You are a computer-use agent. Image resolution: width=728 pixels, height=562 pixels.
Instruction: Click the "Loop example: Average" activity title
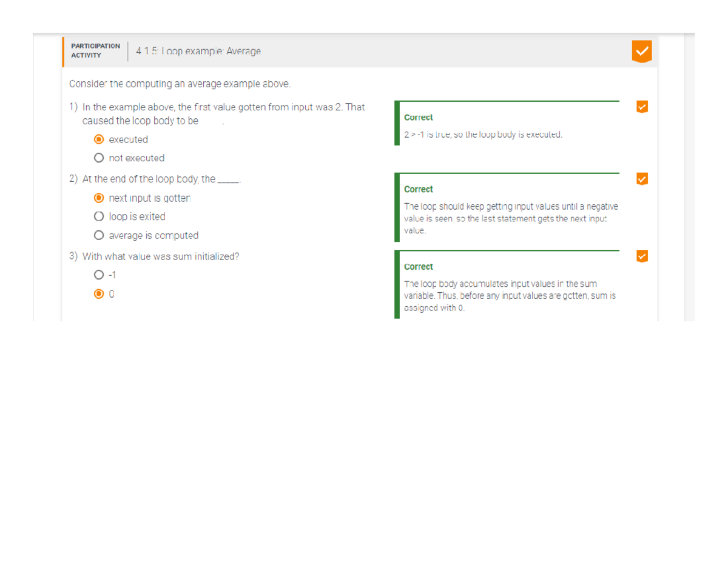pos(198,52)
